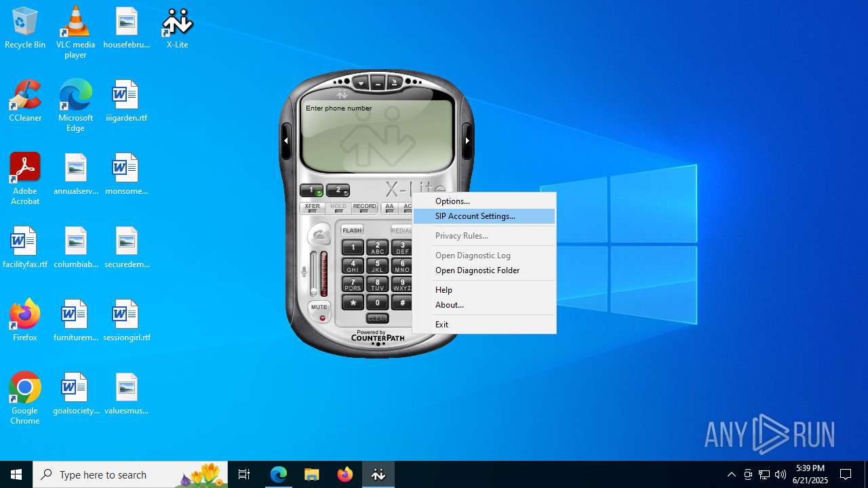The height and width of the screenshot is (488, 868).
Task: Open File Explorer from the taskbar
Action: [x=312, y=474]
